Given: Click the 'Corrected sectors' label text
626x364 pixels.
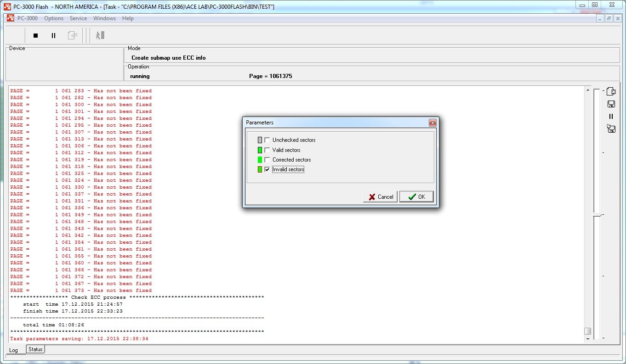Looking at the screenshot, I should 291,160.
